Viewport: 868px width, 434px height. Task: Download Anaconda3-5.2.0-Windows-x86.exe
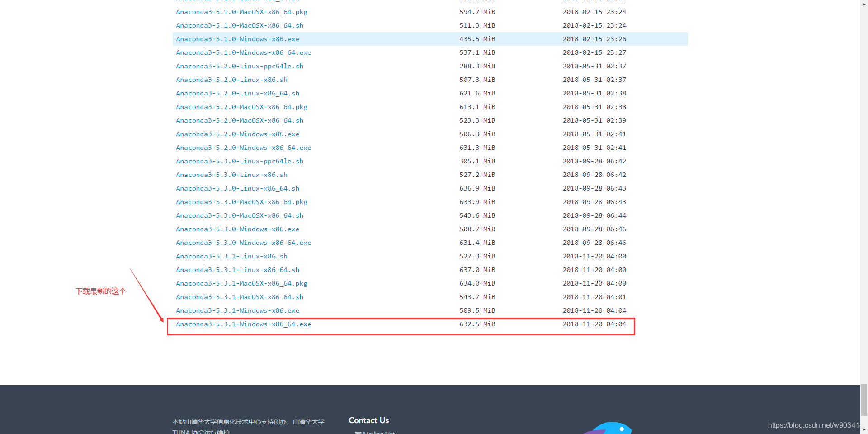click(x=237, y=134)
